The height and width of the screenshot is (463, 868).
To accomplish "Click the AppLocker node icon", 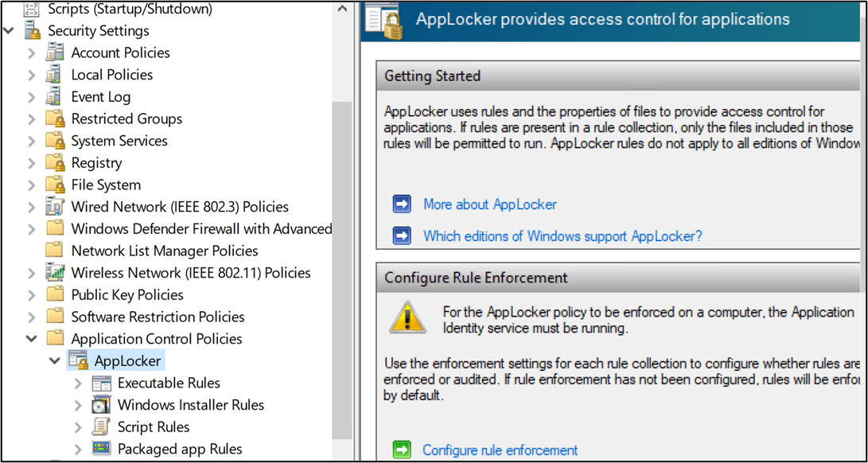I will tap(79, 361).
